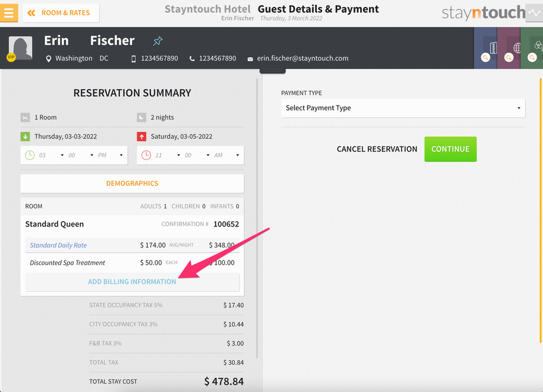
Task: Select arrival PM period dropdown
Action: (x=110, y=156)
